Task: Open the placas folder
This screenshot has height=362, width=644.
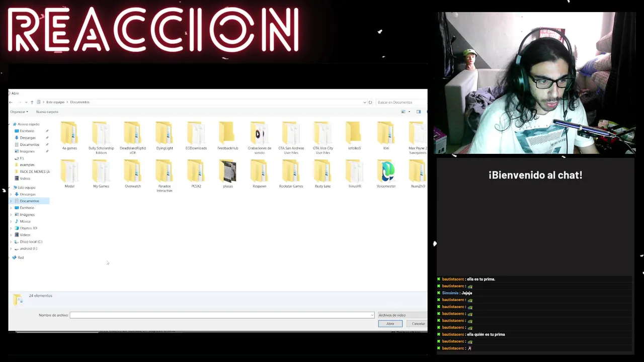Action: (228, 174)
